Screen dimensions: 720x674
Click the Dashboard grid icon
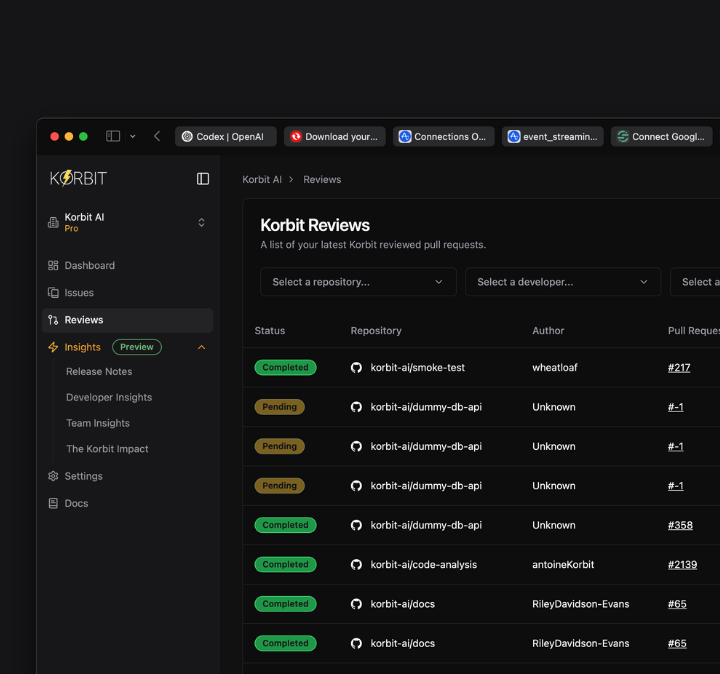(x=53, y=265)
